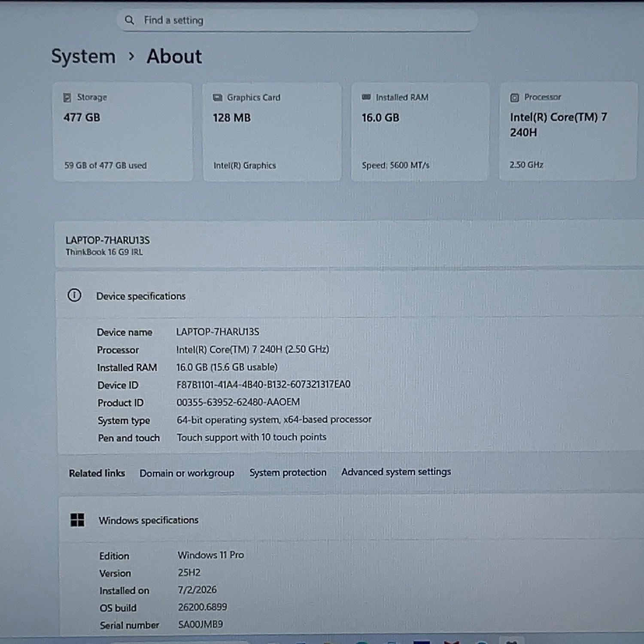The width and height of the screenshot is (644, 644).
Task: Click the Installed on value '7/2/2026'
Action: point(197,590)
